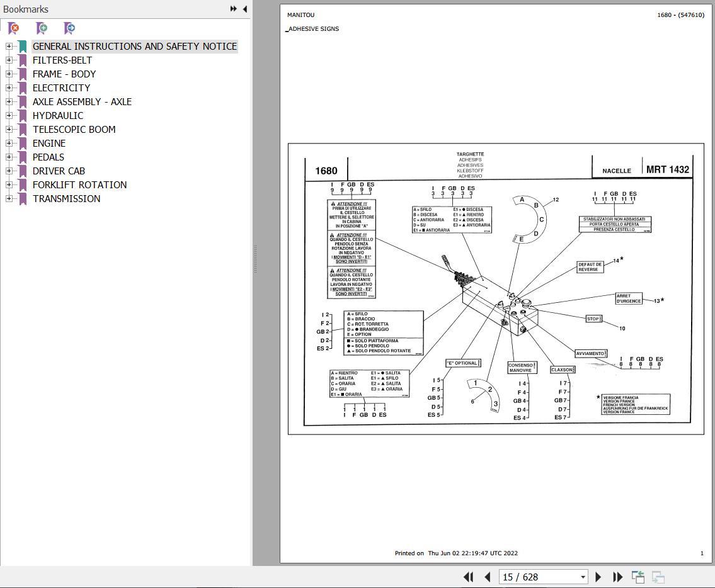This screenshot has height=588, width=715.
Task: Click the bookmark ribbon icon beside HYDRAULIC
Action: 22,116
